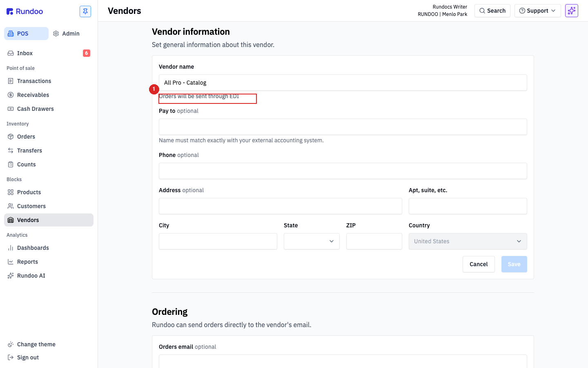Open the Rundoo AI sparkle icon top right

572,11
